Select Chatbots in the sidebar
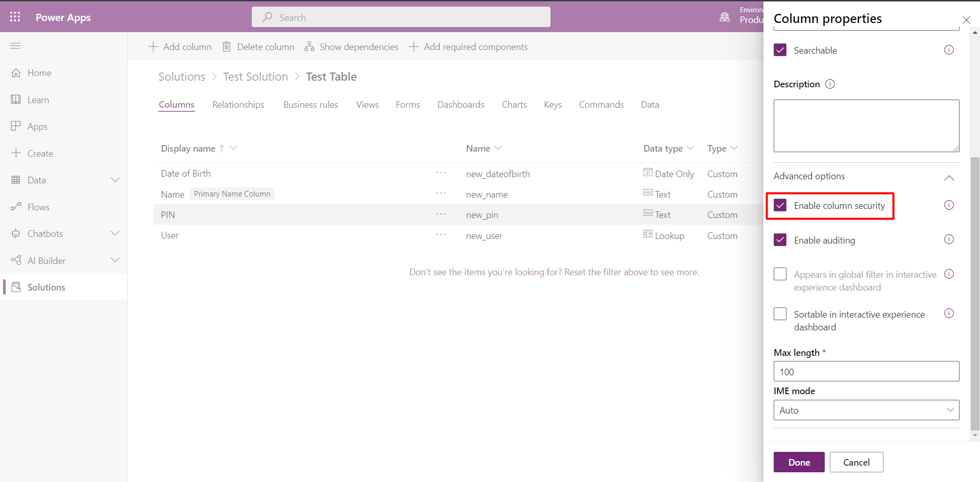 pos(44,233)
